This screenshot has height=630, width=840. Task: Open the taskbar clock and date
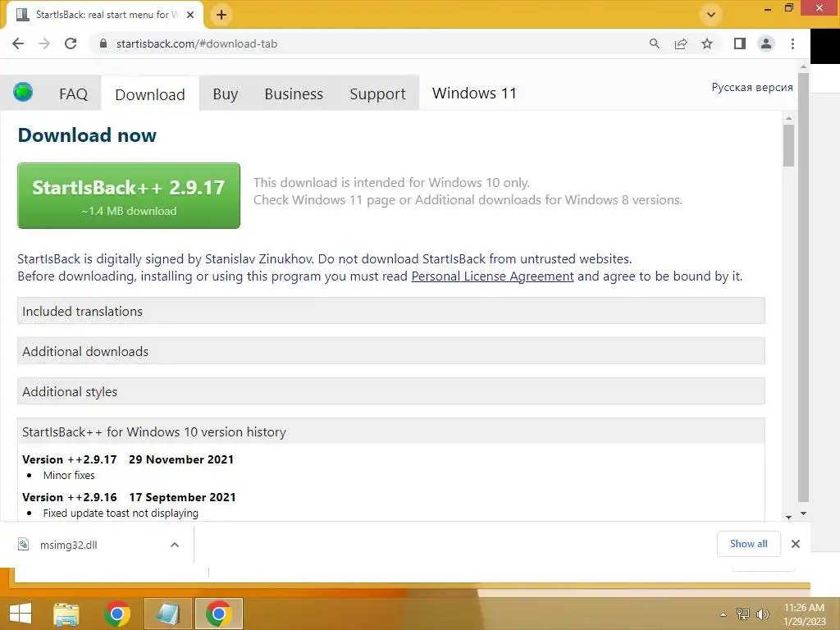804,614
